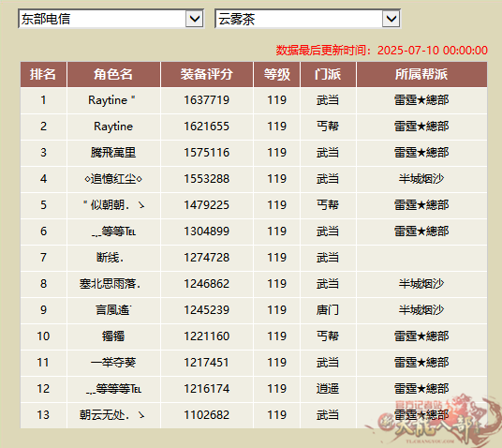Screen dimensions: 502x448
Task: Click 雷霆★總部 guild in rank 1 row
Action: (x=421, y=100)
